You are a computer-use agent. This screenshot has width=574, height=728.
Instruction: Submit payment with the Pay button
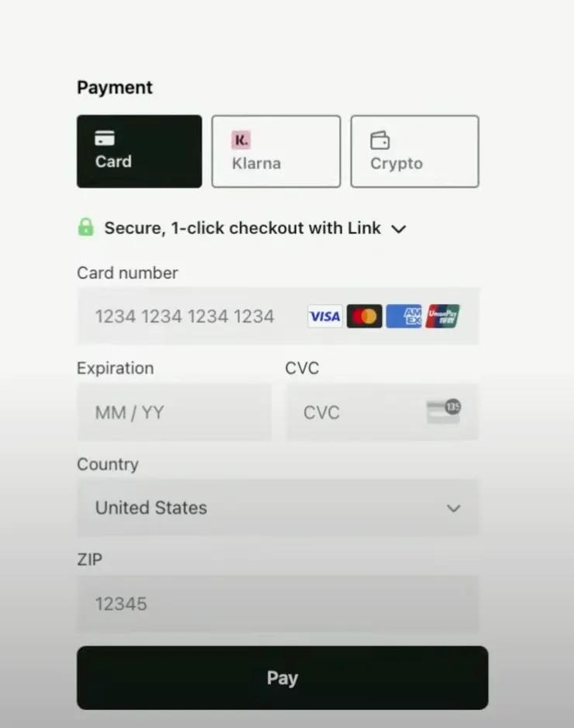point(282,678)
